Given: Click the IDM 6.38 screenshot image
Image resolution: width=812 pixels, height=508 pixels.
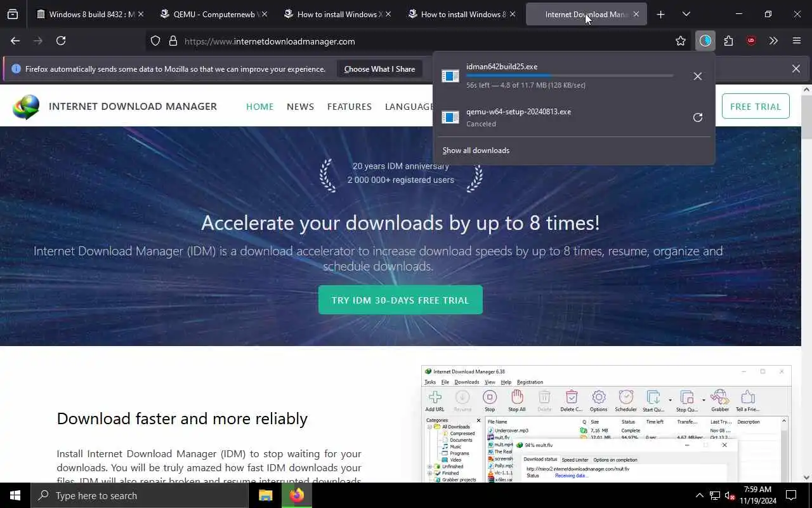Looking at the screenshot, I should click(606, 424).
